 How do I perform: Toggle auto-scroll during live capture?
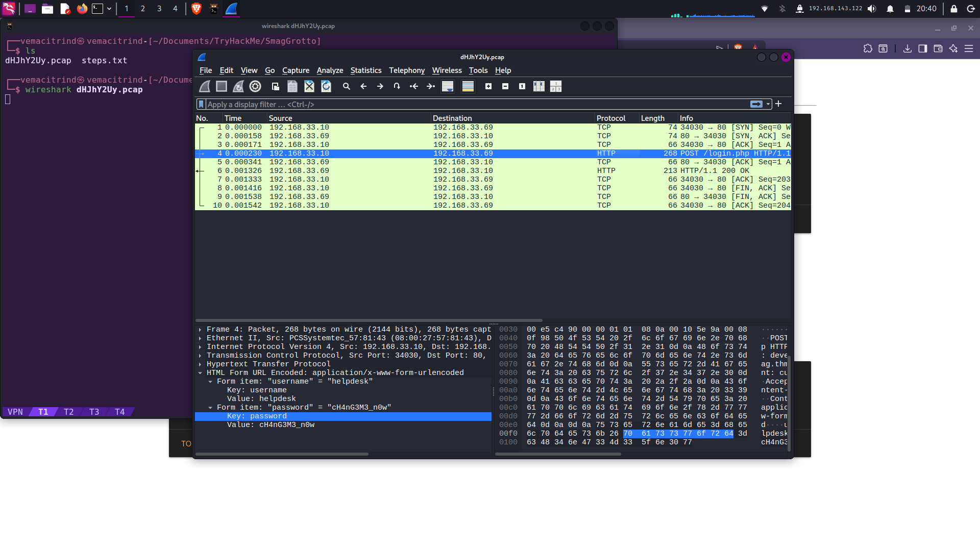pos(448,86)
